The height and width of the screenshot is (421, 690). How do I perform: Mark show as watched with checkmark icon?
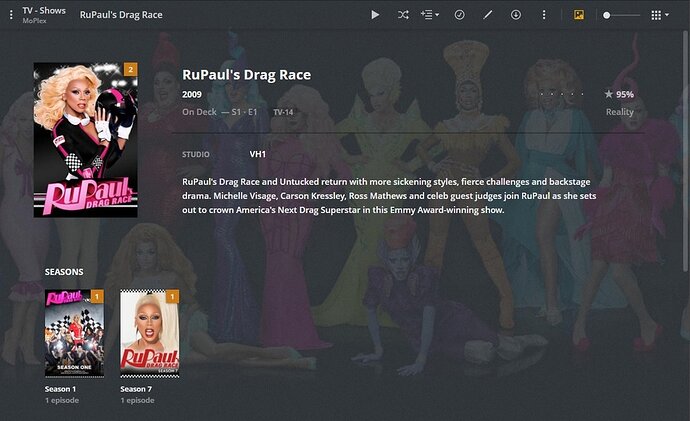(x=459, y=15)
